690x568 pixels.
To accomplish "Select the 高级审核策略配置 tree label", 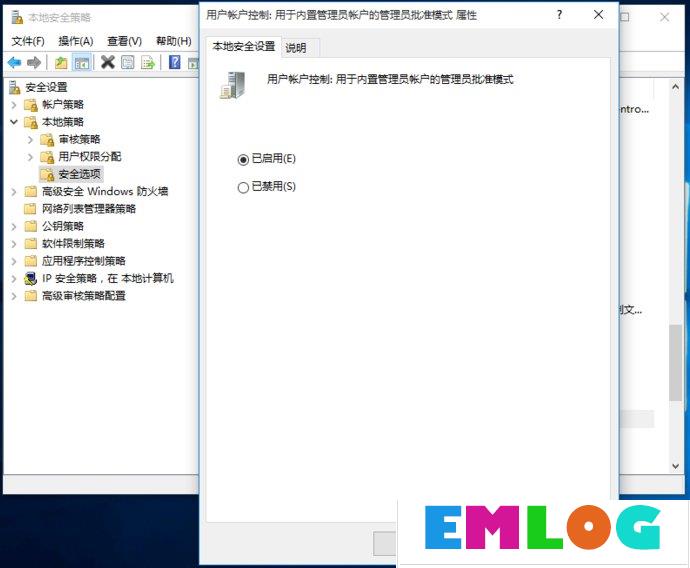I will [84, 296].
